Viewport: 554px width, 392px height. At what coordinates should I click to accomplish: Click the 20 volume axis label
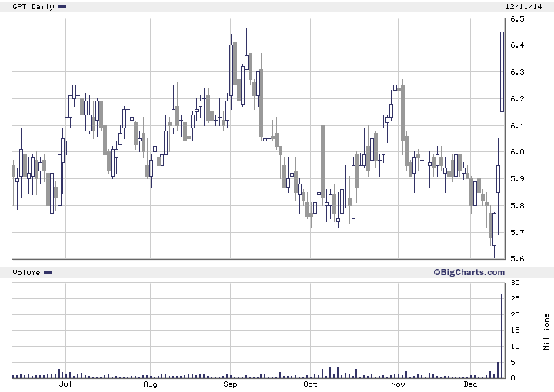pyautogui.click(x=515, y=314)
